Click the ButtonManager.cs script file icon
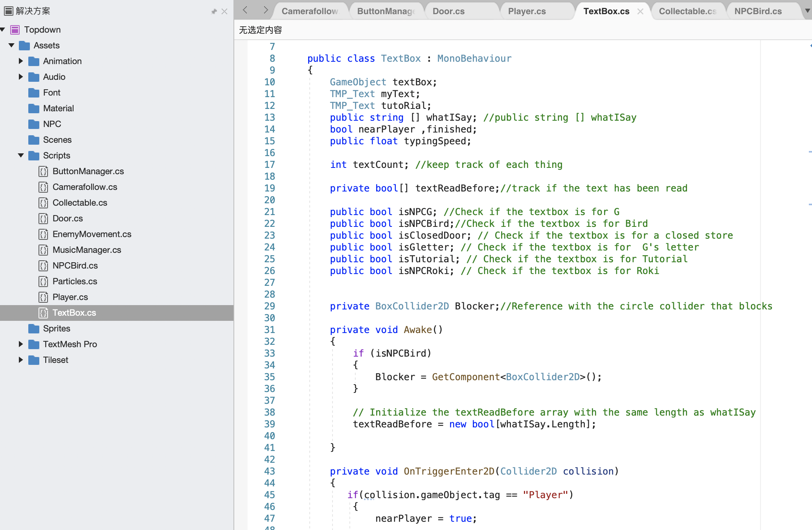Screen dimensions: 812x530 click(x=43, y=171)
